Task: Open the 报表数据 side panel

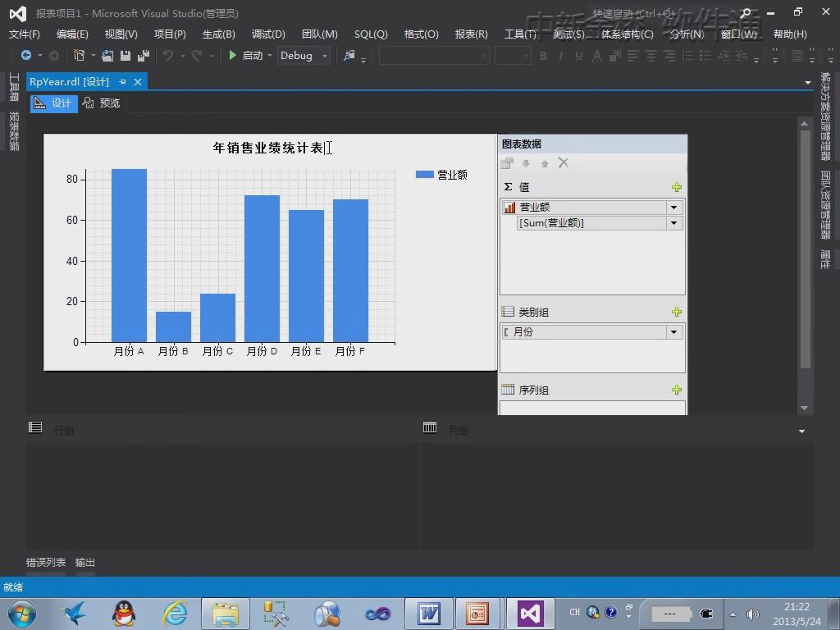Action: (14, 131)
